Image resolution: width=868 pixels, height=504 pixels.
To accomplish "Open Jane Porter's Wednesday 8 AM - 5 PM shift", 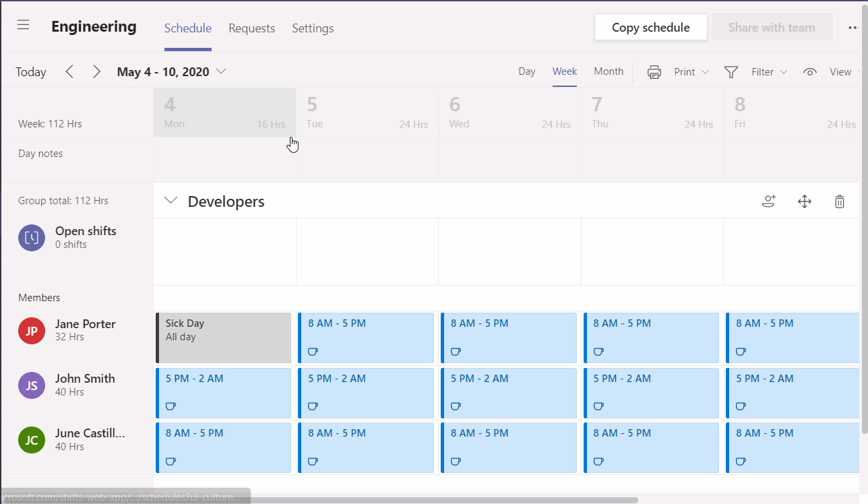I will coord(509,338).
